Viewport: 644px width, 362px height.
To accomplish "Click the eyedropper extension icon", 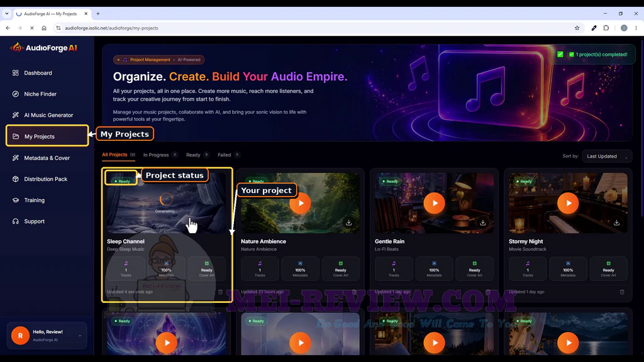I will point(594,28).
